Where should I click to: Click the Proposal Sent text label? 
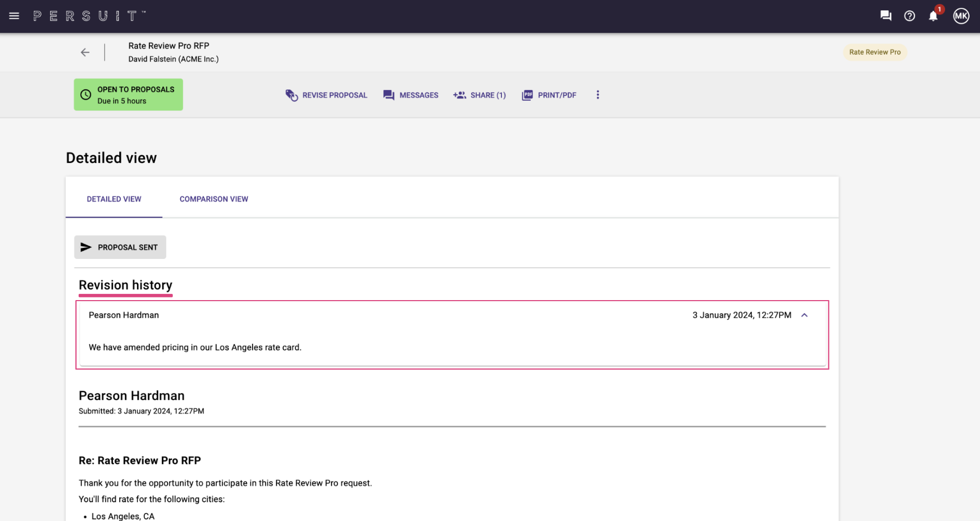128,247
